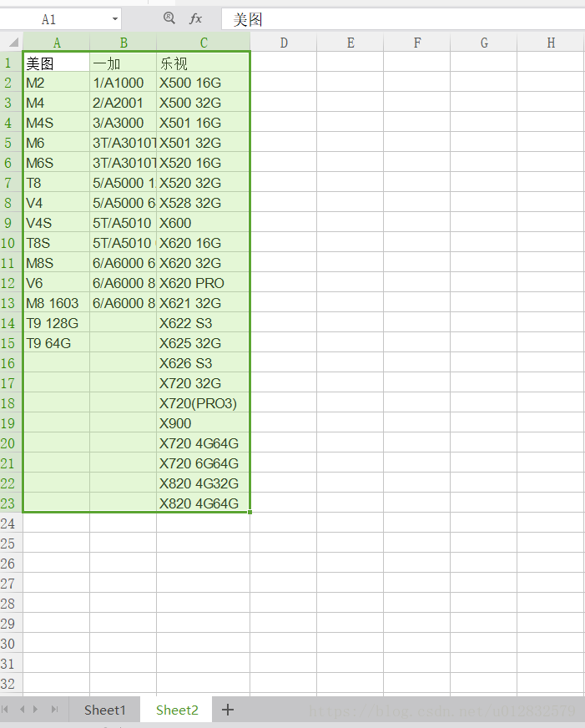Click cell with 1/A1000

coord(124,83)
